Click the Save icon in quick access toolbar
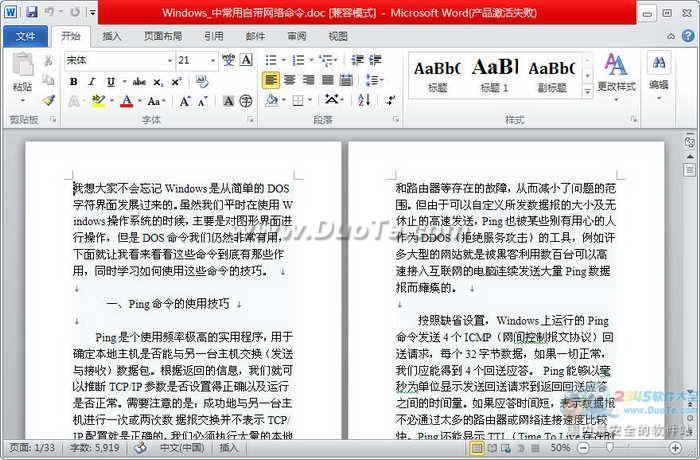Image resolution: width=700 pixels, height=460 pixels. (x=31, y=12)
